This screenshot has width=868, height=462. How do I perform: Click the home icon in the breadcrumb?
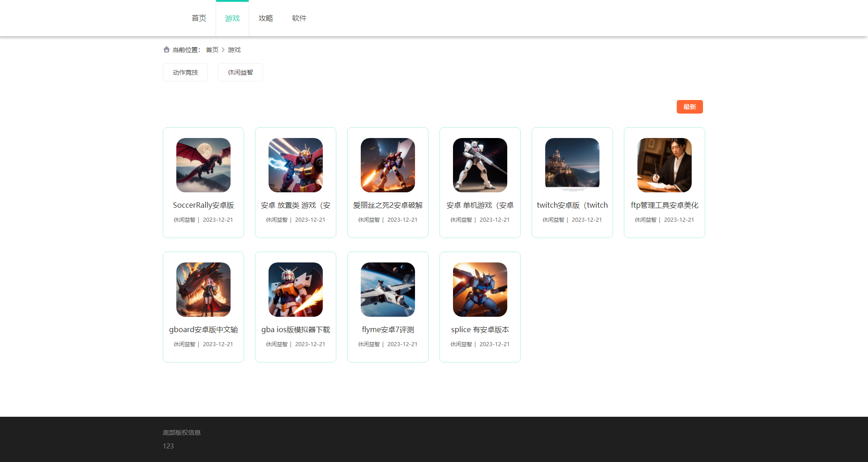coord(166,50)
